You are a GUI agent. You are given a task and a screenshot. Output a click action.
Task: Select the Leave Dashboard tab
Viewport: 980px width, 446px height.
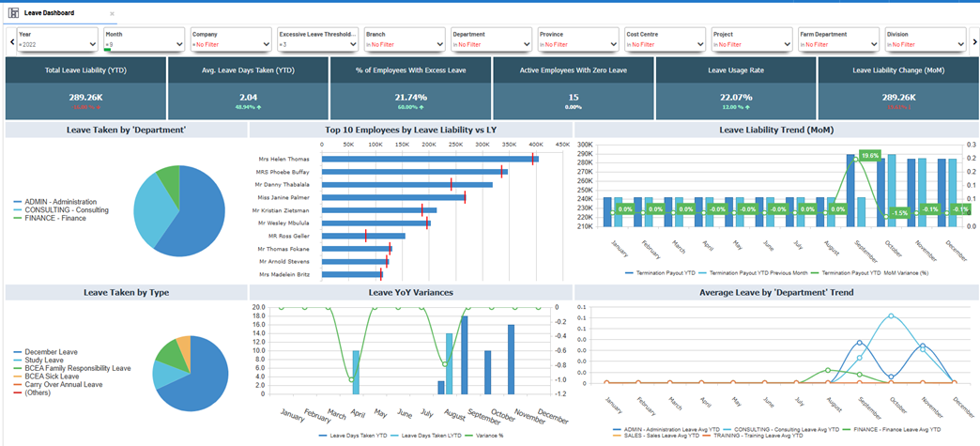coord(51,13)
